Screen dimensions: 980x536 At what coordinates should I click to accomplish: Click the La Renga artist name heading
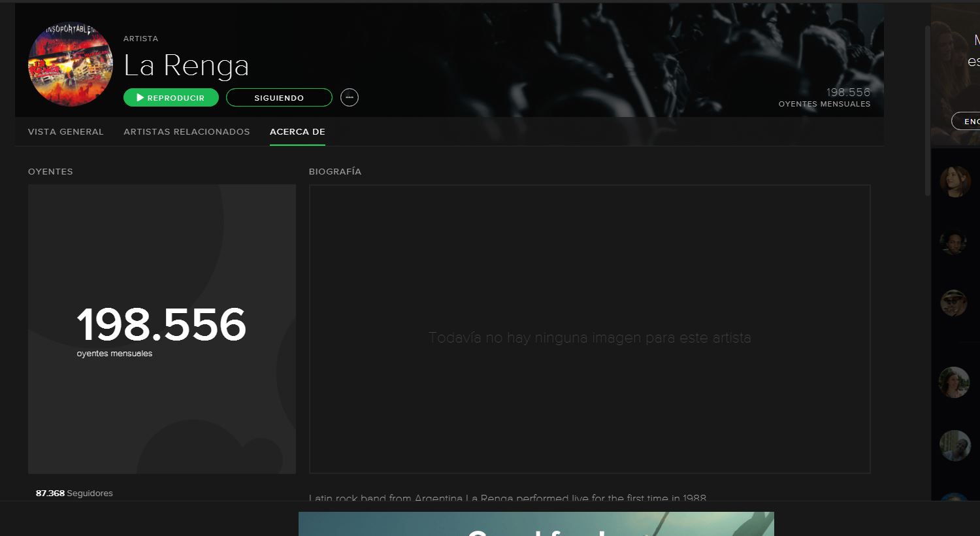[x=186, y=65]
